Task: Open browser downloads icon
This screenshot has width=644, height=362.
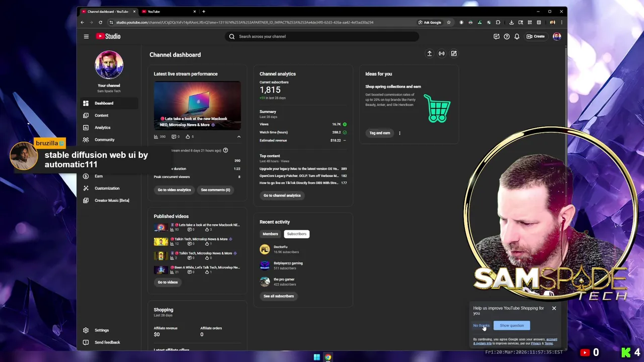Action: tap(511, 22)
